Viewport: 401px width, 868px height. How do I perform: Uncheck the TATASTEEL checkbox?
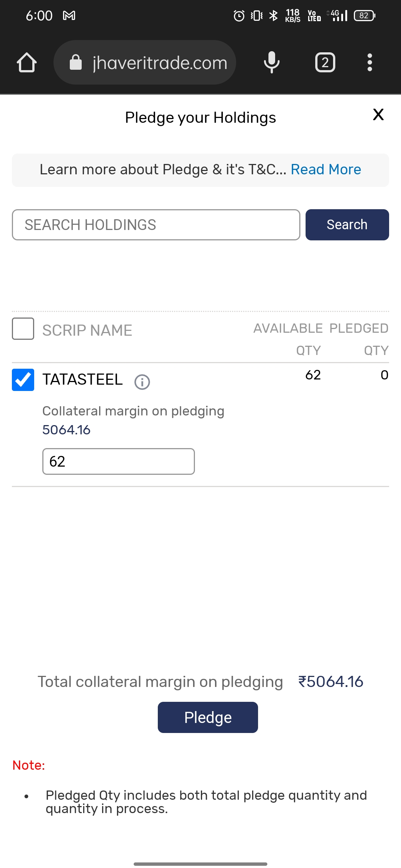pyautogui.click(x=23, y=380)
